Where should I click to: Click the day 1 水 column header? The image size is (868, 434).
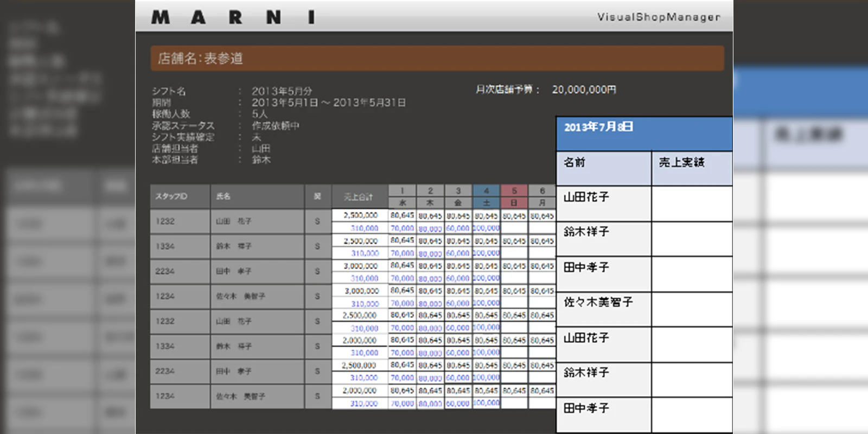point(402,196)
